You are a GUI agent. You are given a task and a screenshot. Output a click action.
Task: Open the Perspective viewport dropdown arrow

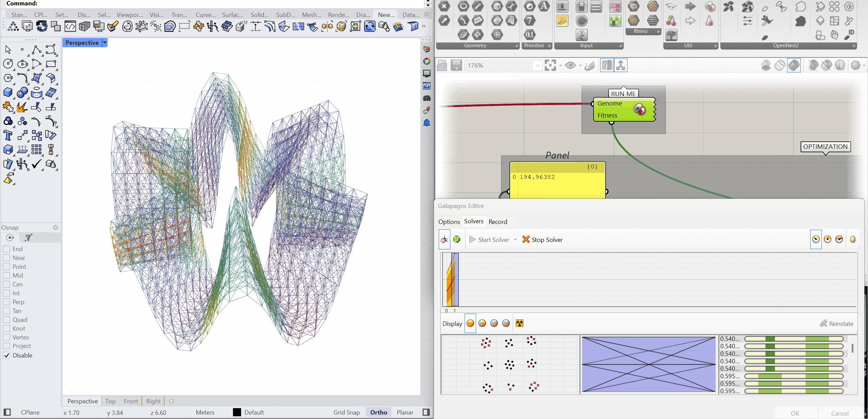(105, 43)
